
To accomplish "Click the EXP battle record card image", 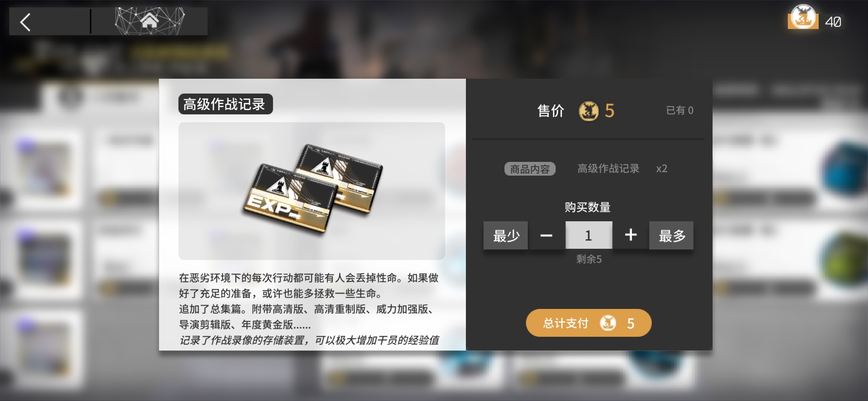I will coord(313,188).
